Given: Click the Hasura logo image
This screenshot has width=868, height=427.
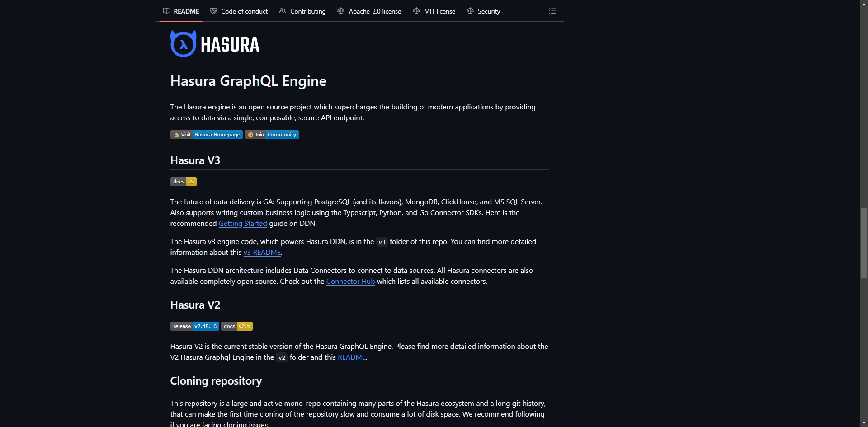Looking at the screenshot, I should pos(215,44).
